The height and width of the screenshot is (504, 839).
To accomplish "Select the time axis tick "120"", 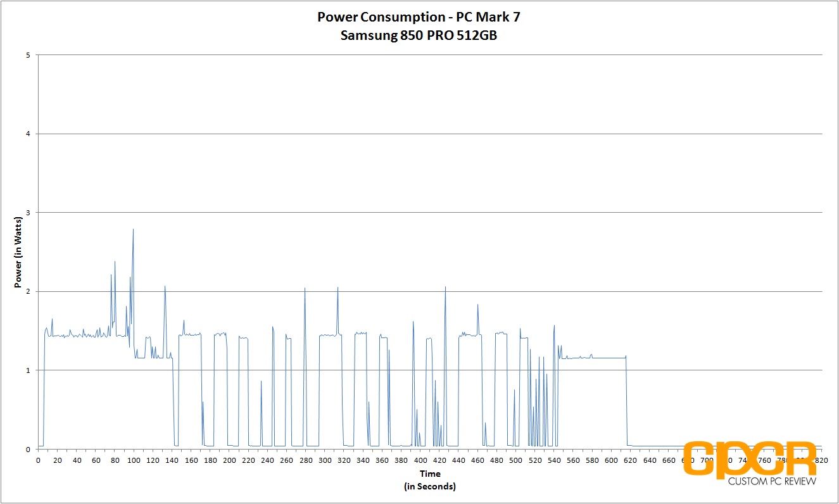I will [x=153, y=460].
